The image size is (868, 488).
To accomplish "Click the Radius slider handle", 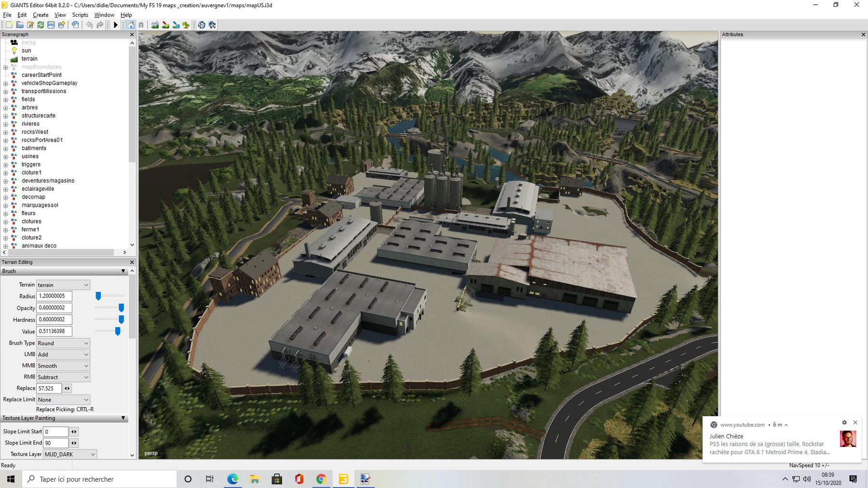I will (x=98, y=296).
